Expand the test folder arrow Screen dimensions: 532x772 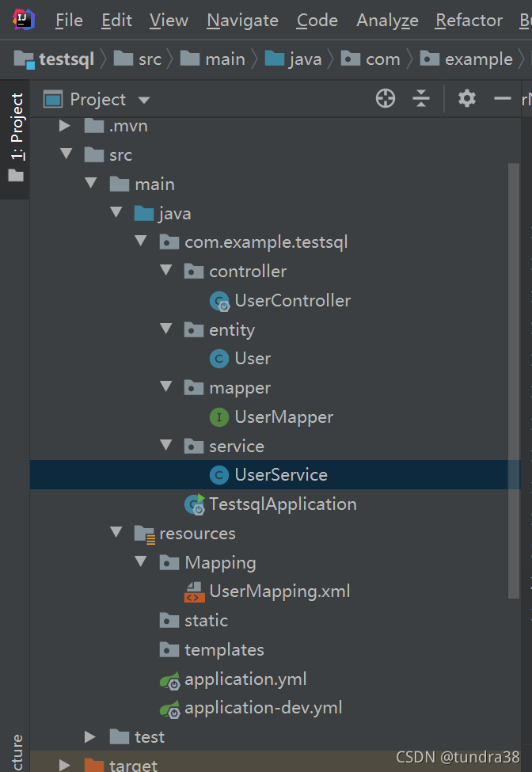click(x=89, y=736)
